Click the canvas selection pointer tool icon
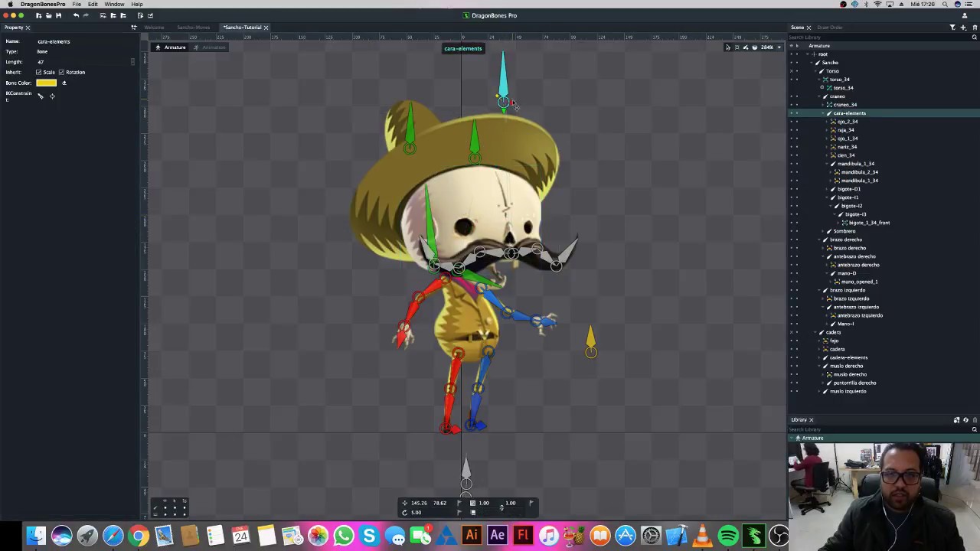980x551 pixels. (x=728, y=47)
